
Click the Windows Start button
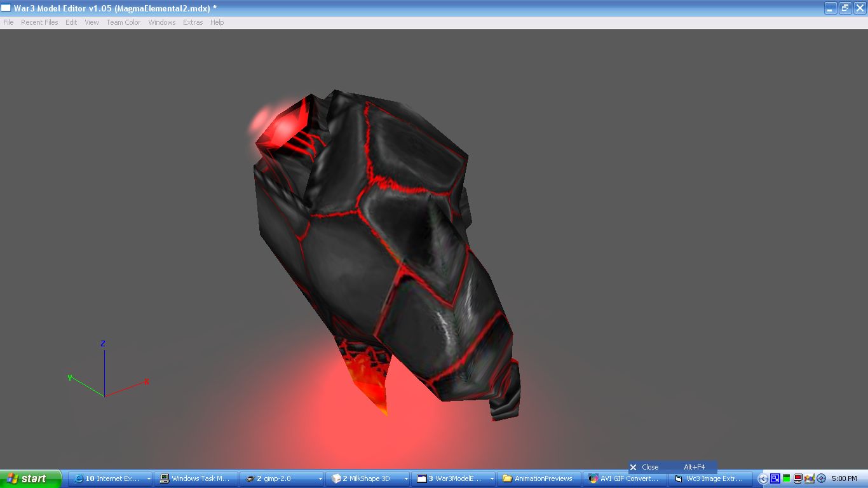click(x=31, y=478)
